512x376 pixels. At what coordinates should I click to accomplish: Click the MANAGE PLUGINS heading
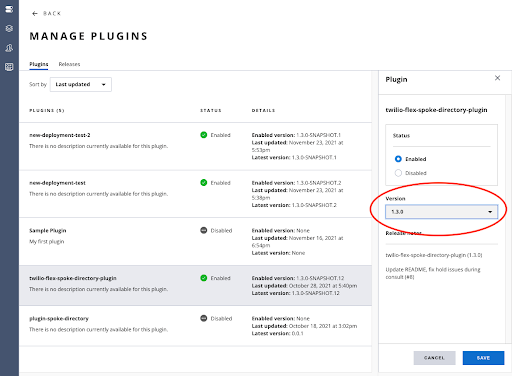88,36
